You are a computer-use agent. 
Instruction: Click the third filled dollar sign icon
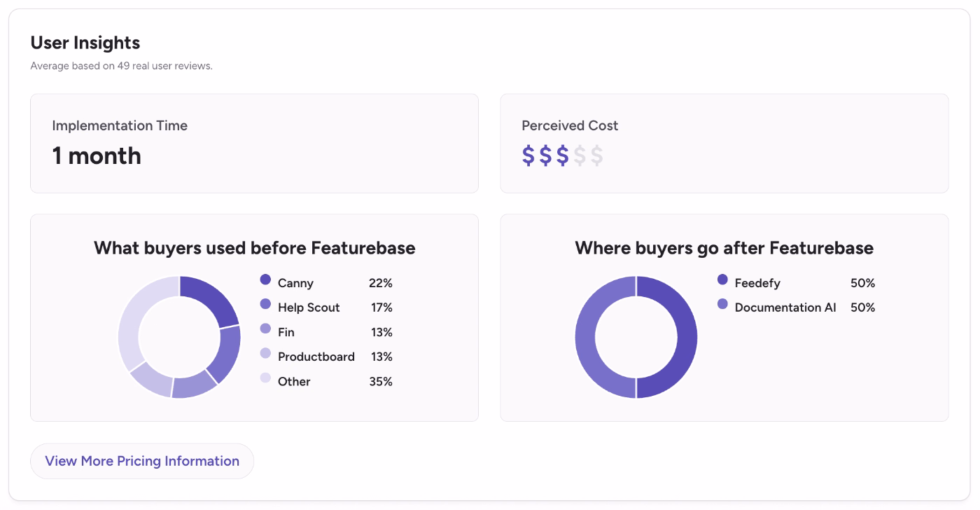click(x=563, y=156)
